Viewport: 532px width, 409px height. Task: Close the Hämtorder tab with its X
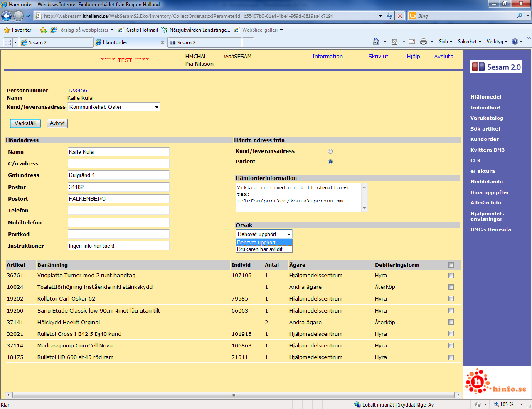[x=163, y=42]
